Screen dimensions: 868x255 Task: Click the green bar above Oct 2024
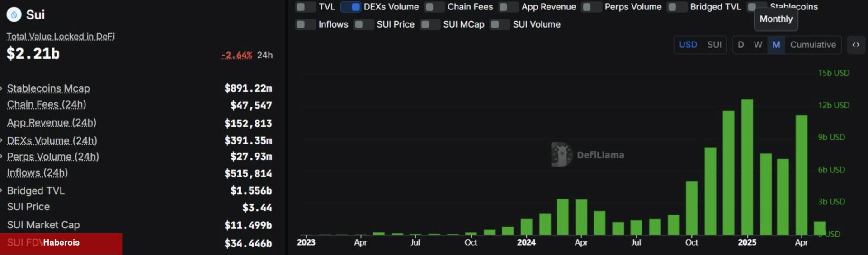692,208
